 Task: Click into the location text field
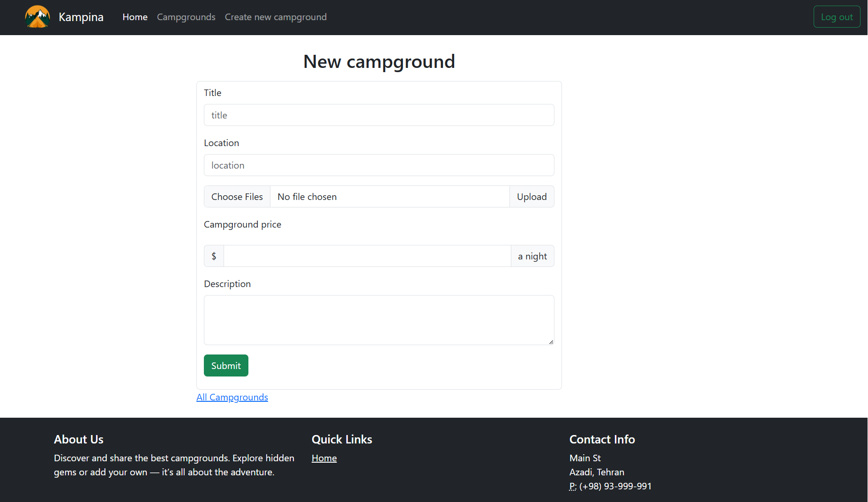[x=379, y=165]
